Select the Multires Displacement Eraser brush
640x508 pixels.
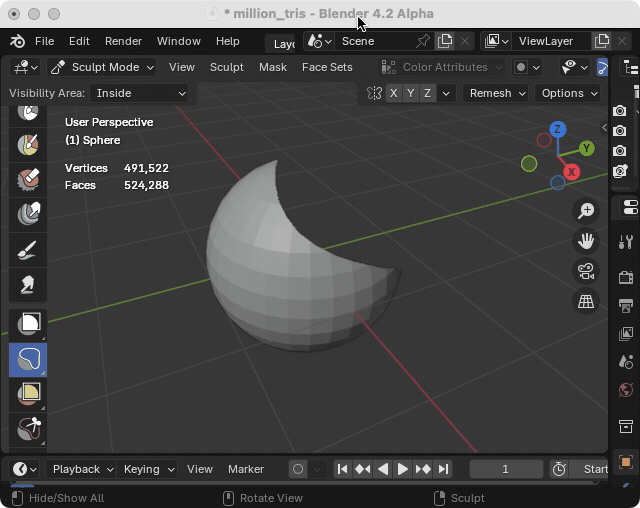28,180
